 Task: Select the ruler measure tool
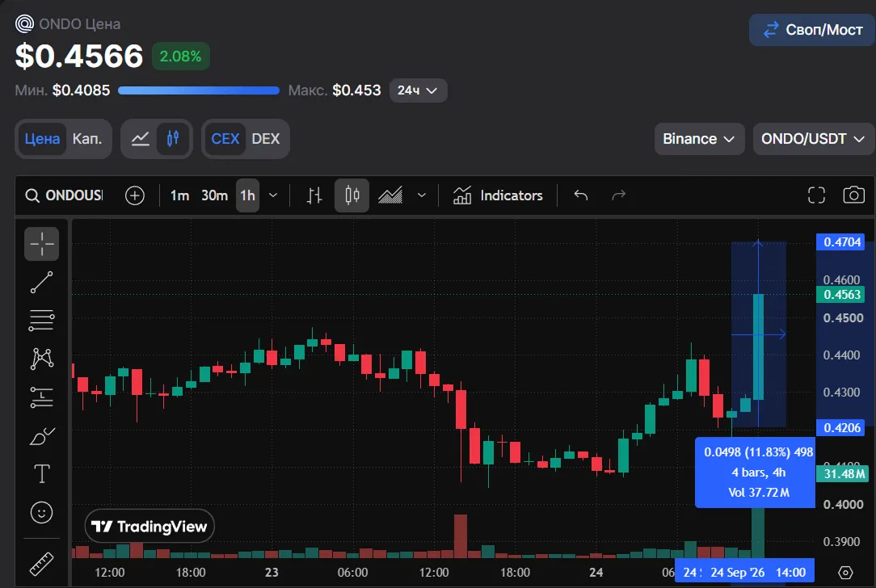click(x=41, y=564)
